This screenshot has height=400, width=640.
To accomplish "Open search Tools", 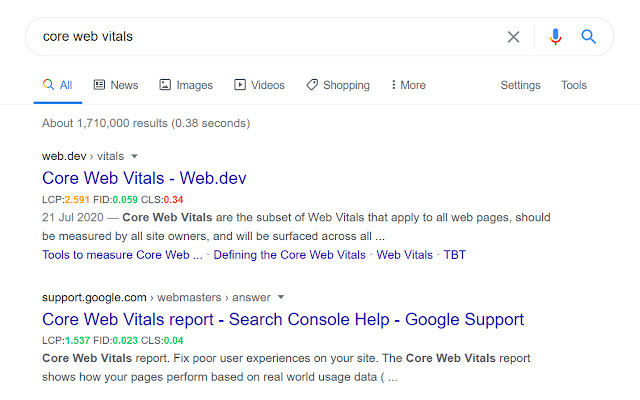I will click(x=574, y=85).
